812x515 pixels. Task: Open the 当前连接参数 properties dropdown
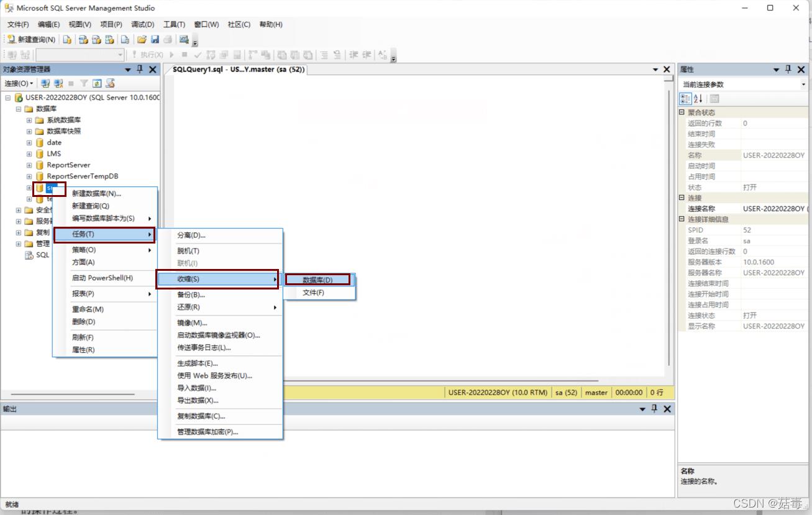click(x=804, y=84)
